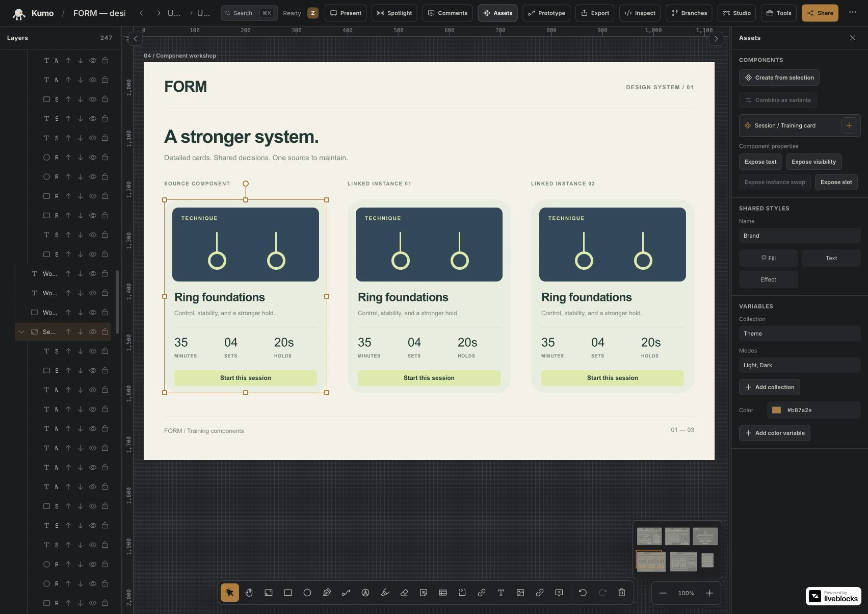Toggle the Fill shared style
This screenshot has width=868, height=614.
click(768, 258)
